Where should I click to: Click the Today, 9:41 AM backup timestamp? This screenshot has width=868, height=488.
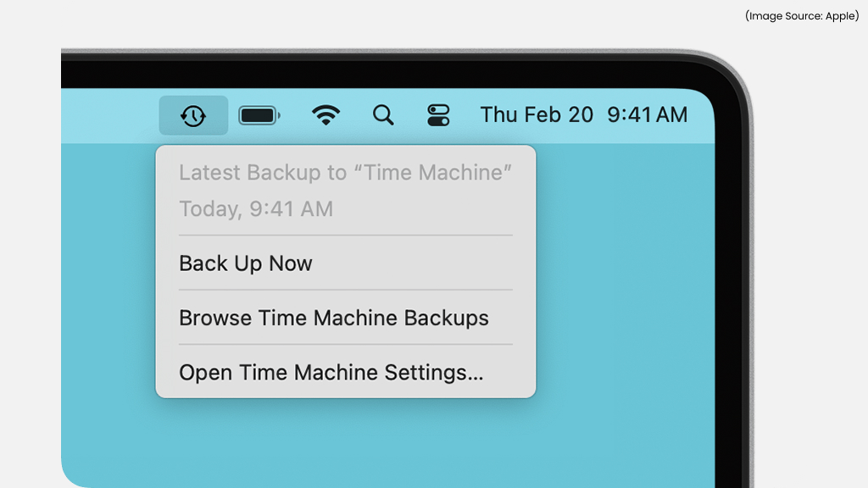click(255, 208)
